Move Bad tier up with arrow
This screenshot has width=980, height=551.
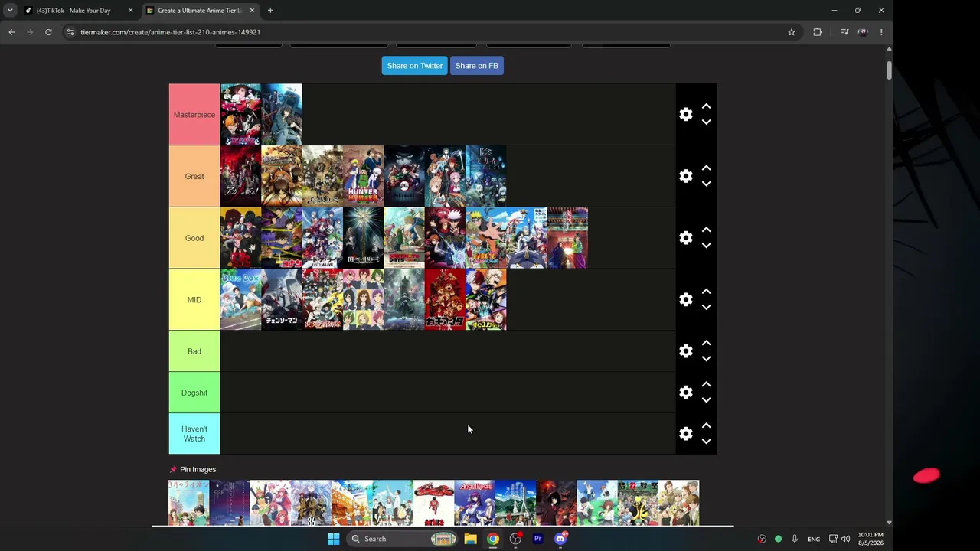tap(707, 343)
